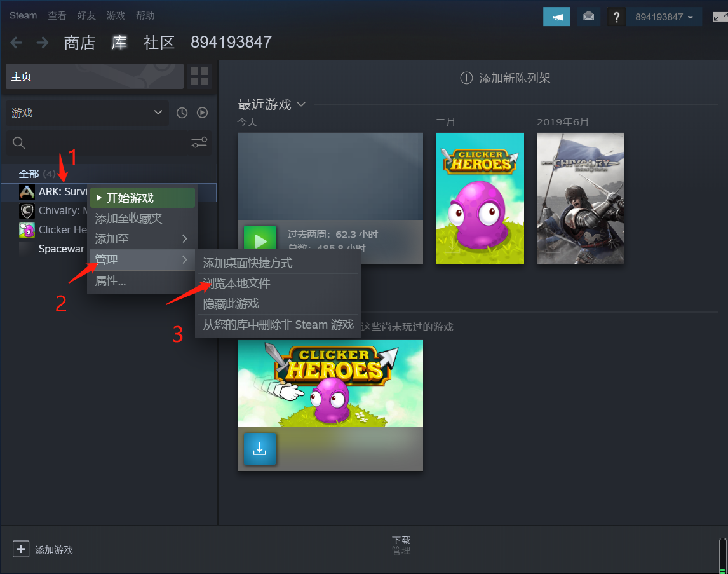The height and width of the screenshot is (574, 728).
Task: Expand the 管理 submenu arrow
Action: tap(185, 259)
